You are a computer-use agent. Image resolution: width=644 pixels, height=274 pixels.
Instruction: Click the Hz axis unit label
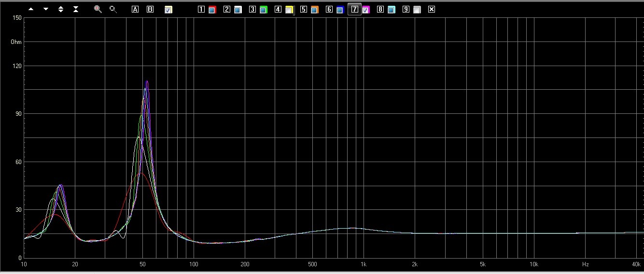click(585, 265)
